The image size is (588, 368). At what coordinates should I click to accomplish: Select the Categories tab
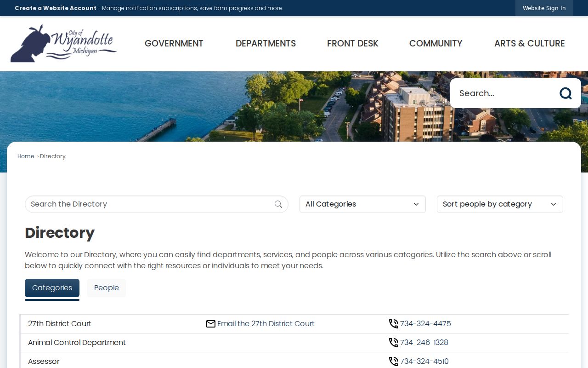tap(52, 288)
